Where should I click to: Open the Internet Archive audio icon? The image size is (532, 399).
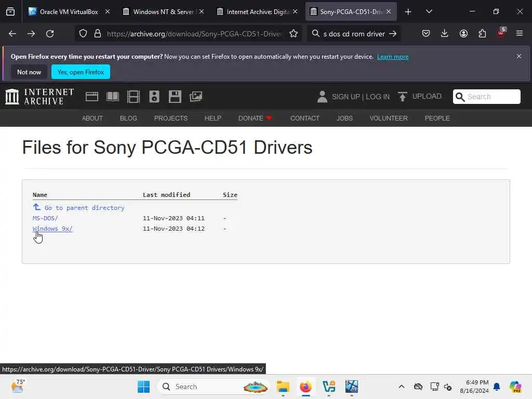(x=154, y=97)
